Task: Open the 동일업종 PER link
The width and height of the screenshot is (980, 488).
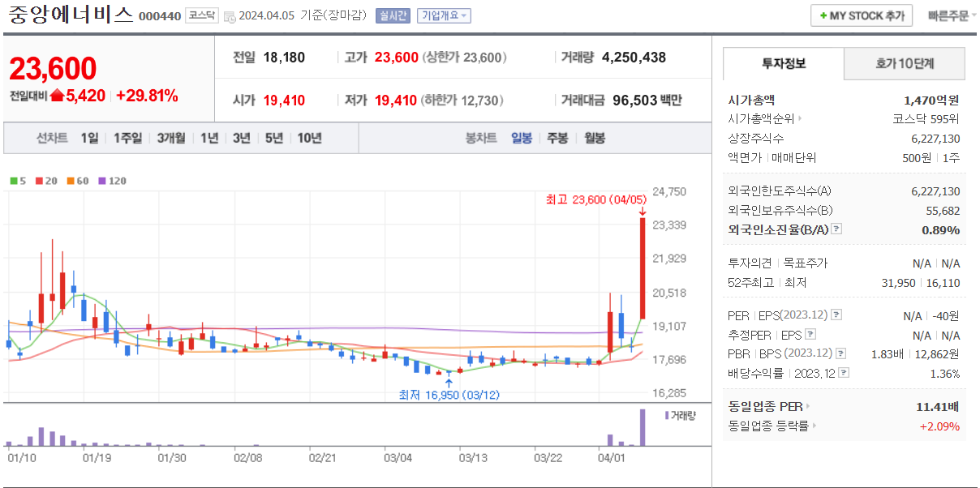Action: 769,406
